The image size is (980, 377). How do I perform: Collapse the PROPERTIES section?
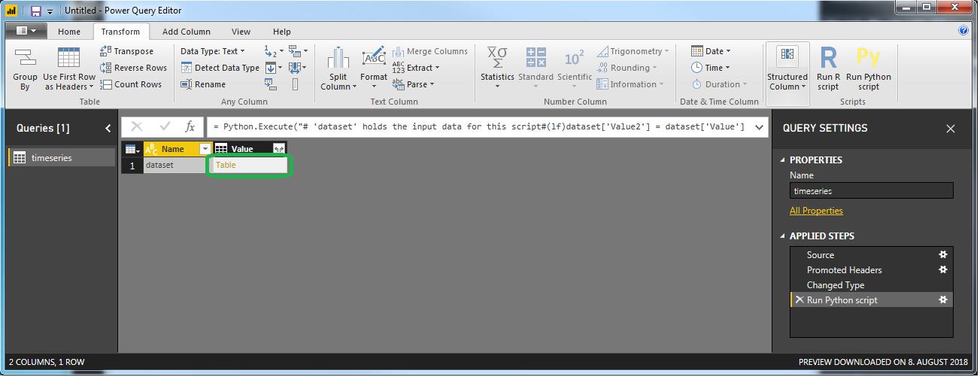pyautogui.click(x=783, y=160)
